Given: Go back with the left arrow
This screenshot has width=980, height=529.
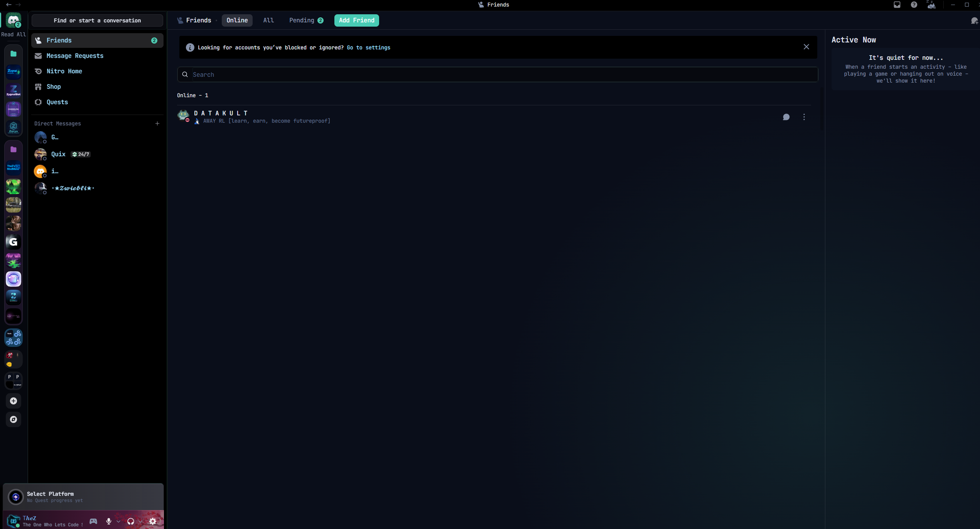Looking at the screenshot, I should [8, 5].
